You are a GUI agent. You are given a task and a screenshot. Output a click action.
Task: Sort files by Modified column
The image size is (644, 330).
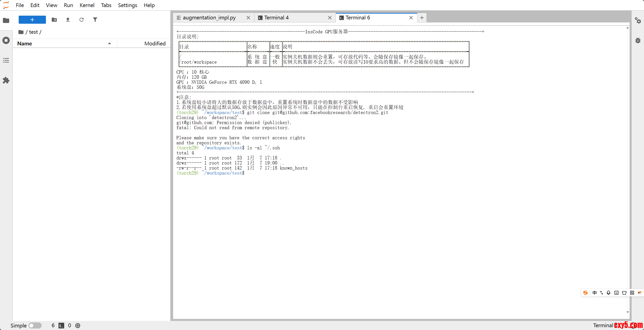pyautogui.click(x=155, y=43)
